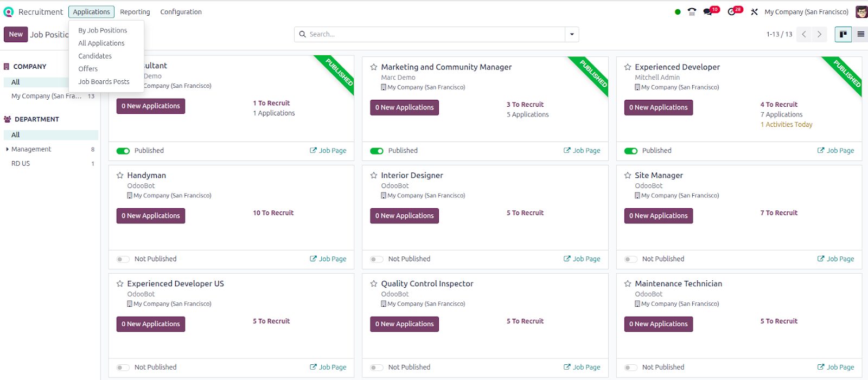Screen dimensions: 868x380
Task: Unpublish the Experienced Developer job toggle
Action: point(631,151)
